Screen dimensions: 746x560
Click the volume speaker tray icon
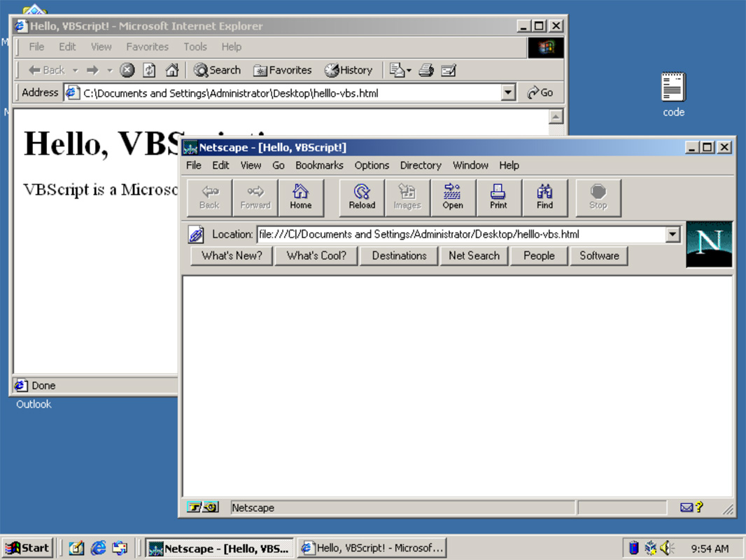666,548
